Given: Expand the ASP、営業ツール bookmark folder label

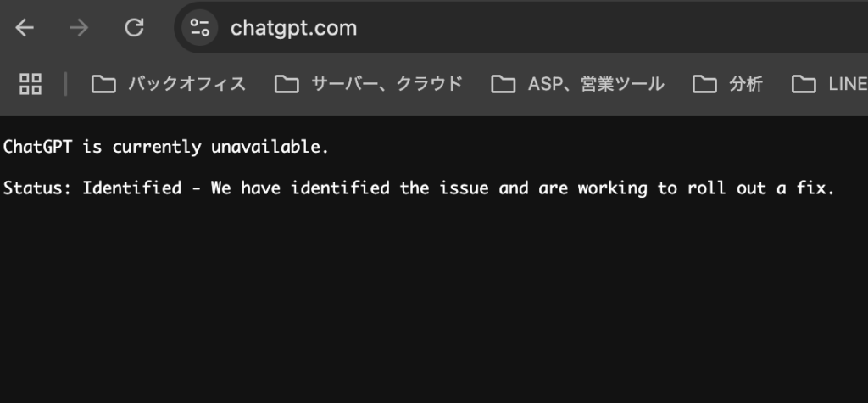Looking at the screenshot, I should (x=596, y=84).
